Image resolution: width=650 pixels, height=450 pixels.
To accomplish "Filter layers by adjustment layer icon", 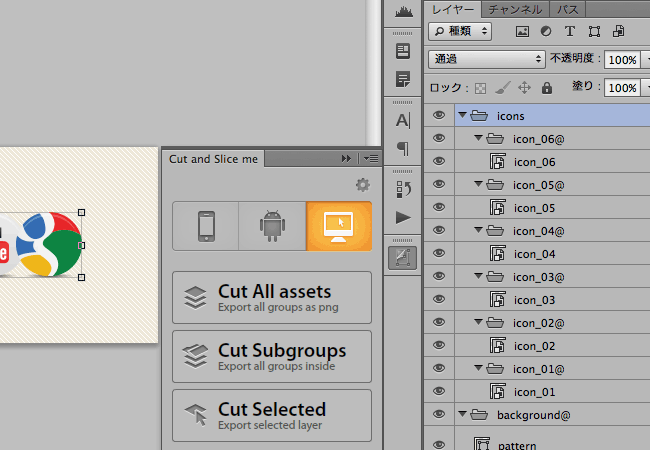I will tap(546, 31).
